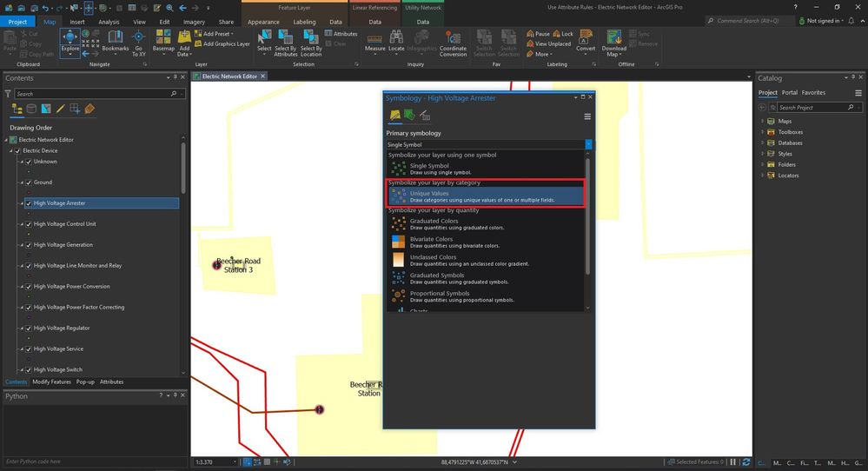The image size is (868, 471).
Task: Choose Bivariate Colors symbology
Action: (x=486, y=242)
